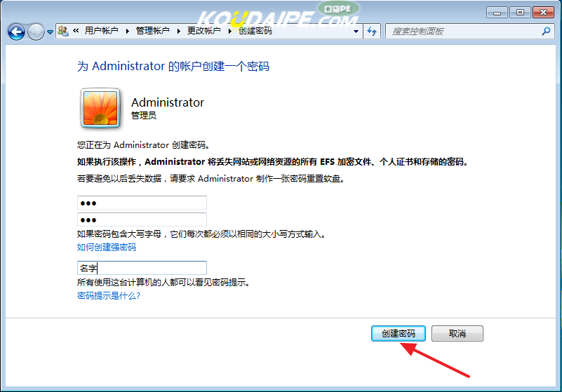Open the recent pages dropdown arrow
562x392 pixels.
[x=50, y=32]
